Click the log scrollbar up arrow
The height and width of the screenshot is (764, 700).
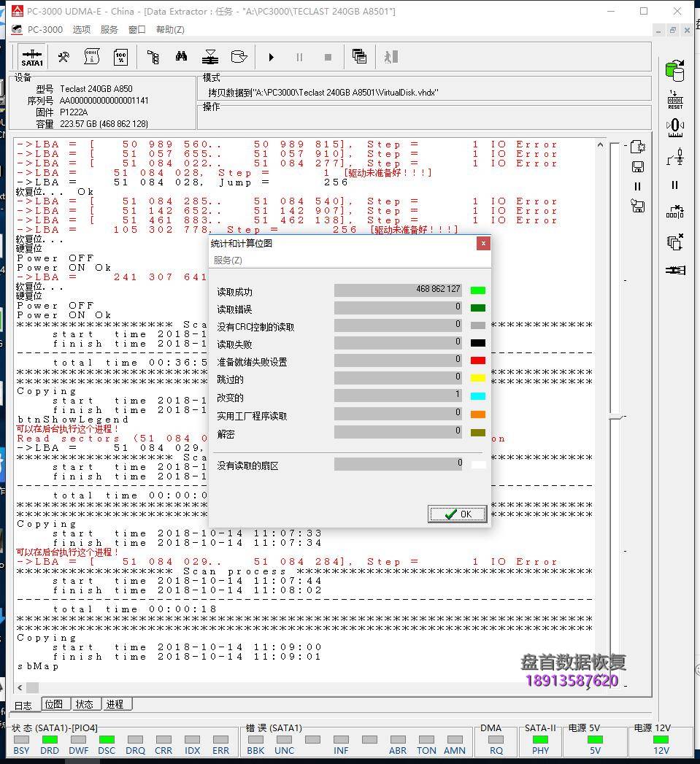(600, 144)
